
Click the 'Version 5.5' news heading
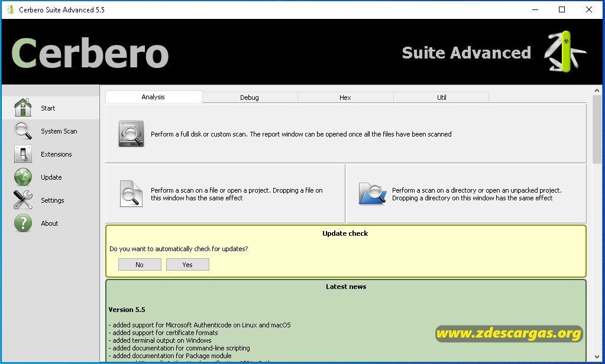(x=127, y=310)
